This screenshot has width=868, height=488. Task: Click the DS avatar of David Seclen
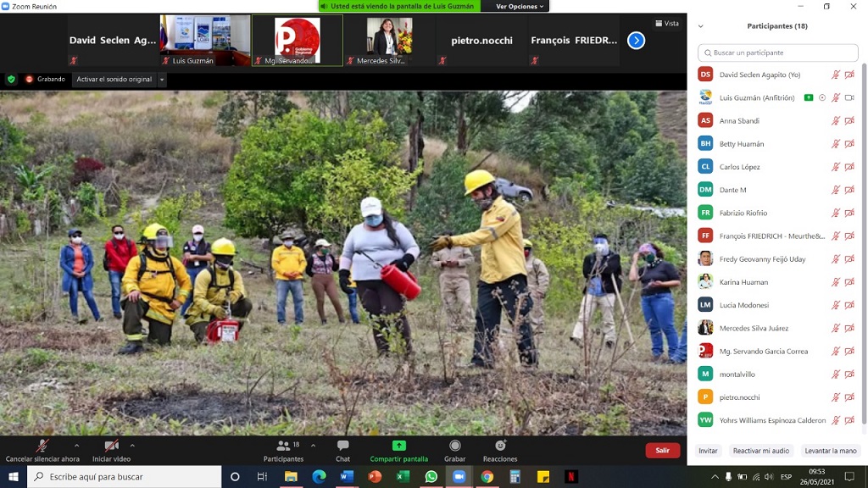coord(705,75)
